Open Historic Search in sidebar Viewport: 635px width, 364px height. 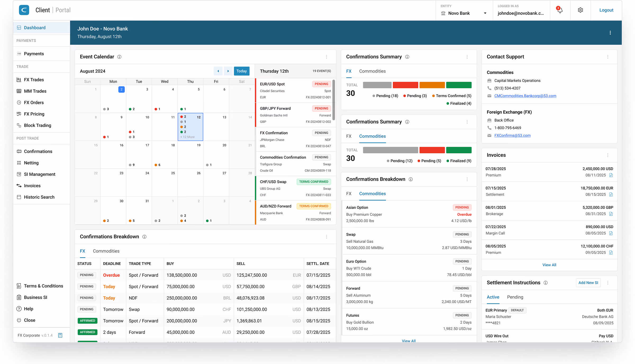pos(39,197)
